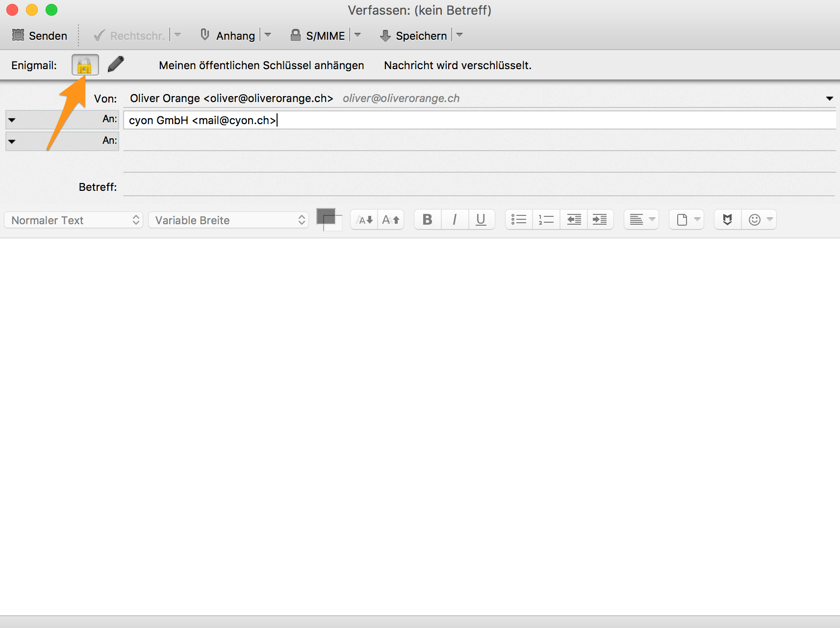This screenshot has width=840, height=628.
Task: Click the outdent icon
Action: 574,219
